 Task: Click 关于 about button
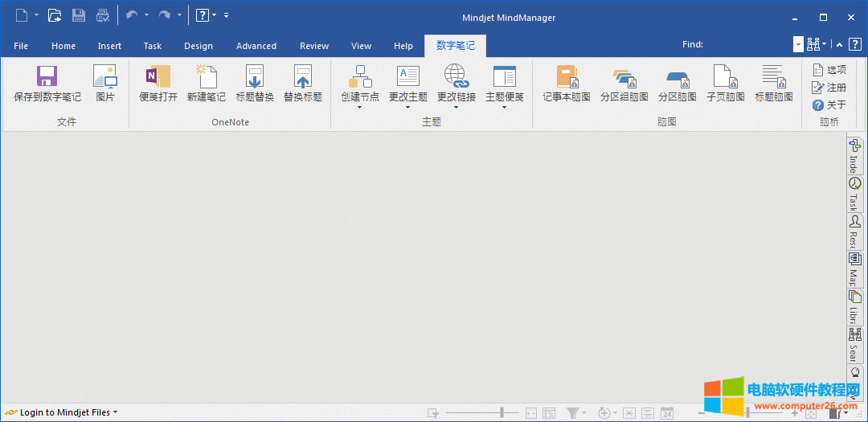(829, 104)
